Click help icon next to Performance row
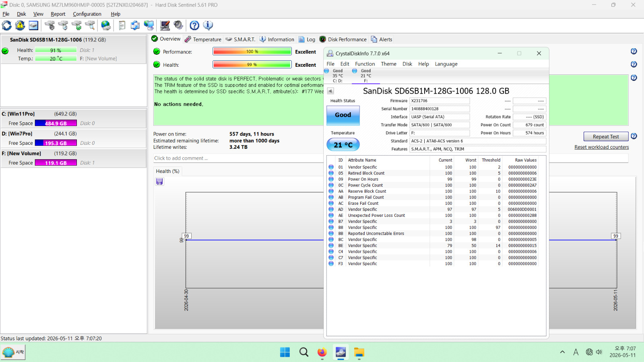 click(634, 51)
